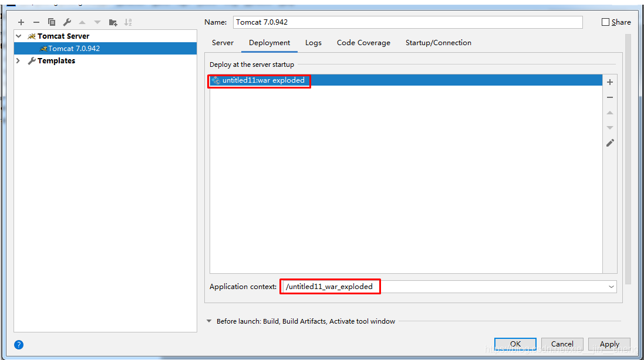Viewport: 644px width, 360px height.
Task: Add a deployment artifact with plus
Action: tap(610, 82)
